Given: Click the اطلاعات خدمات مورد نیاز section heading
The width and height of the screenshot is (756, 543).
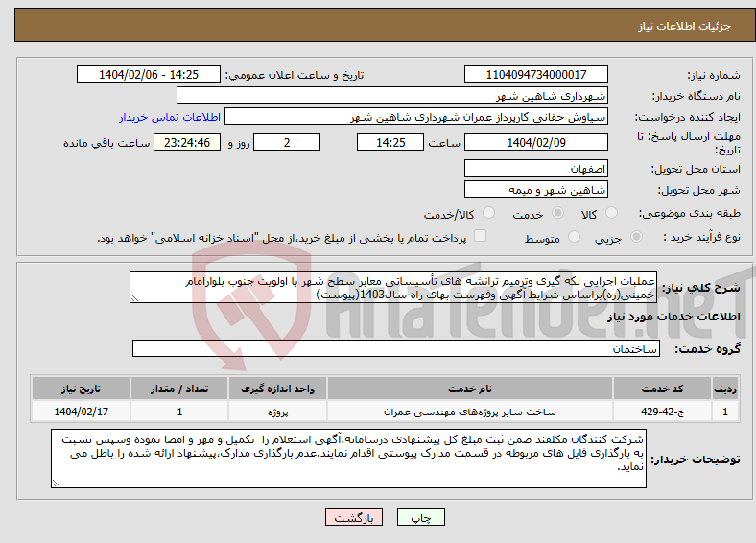Looking at the screenshot, I should pos(673,317).
